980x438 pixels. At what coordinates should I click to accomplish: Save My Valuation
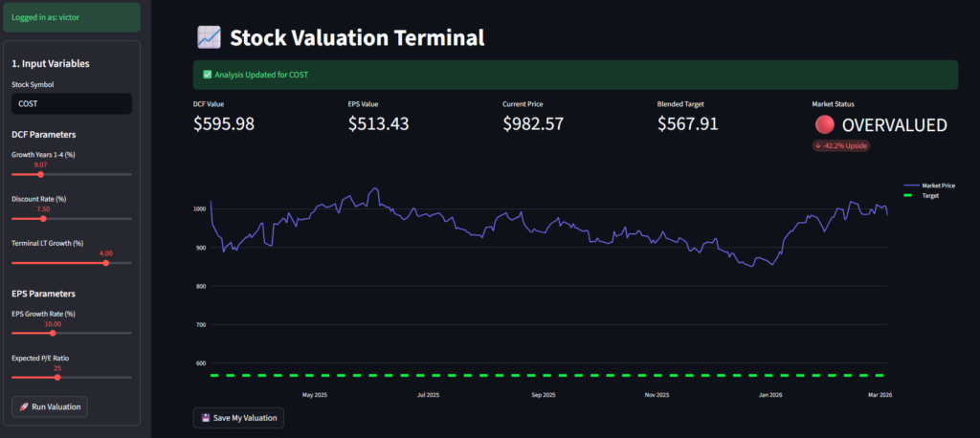238,418
